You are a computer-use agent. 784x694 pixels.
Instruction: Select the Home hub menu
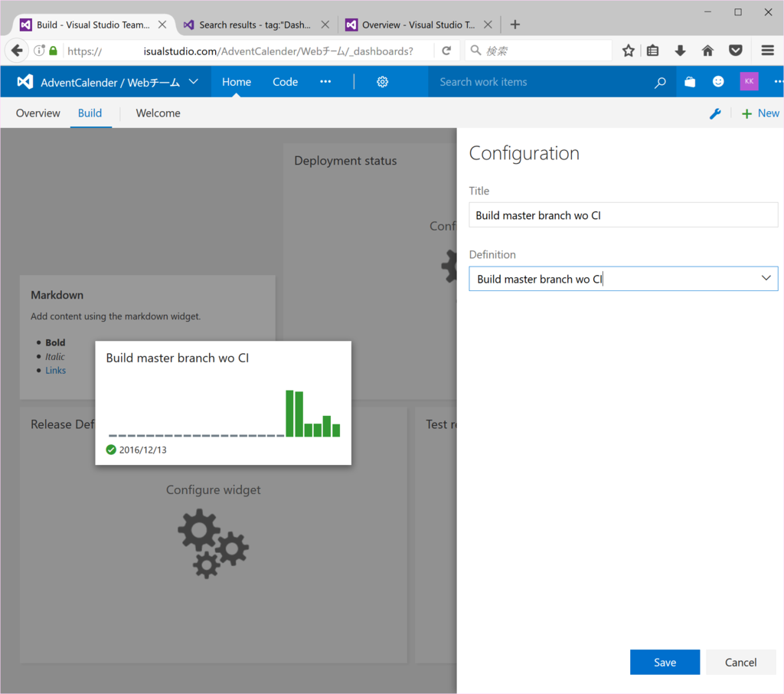point(237,81)
